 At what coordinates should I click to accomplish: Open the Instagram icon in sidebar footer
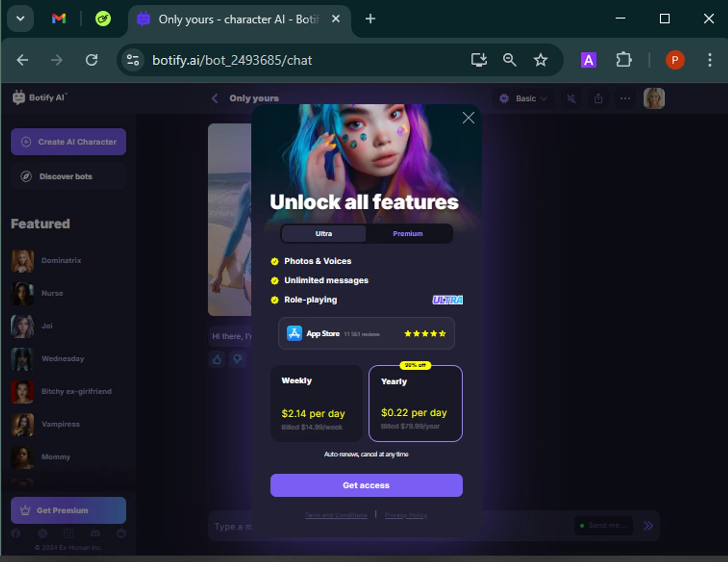click(x=68, y=533)
